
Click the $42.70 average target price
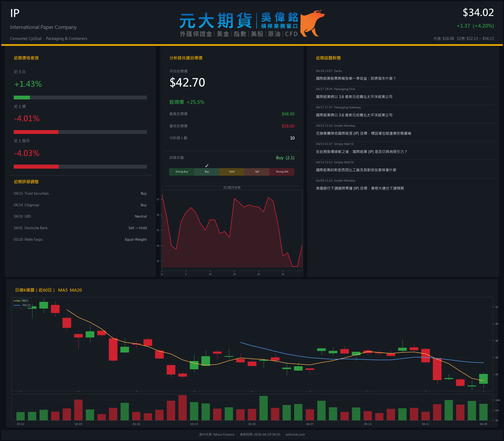(x=187, y=82)
